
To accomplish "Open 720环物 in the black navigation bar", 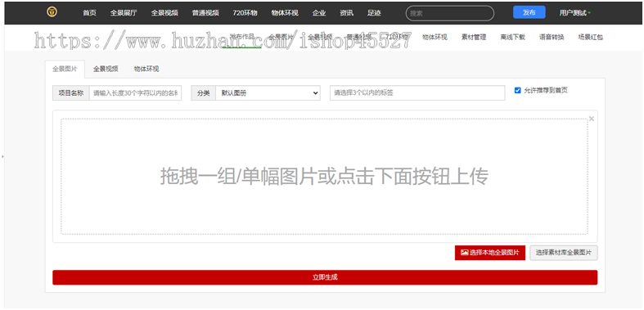I will pos(245,13).
